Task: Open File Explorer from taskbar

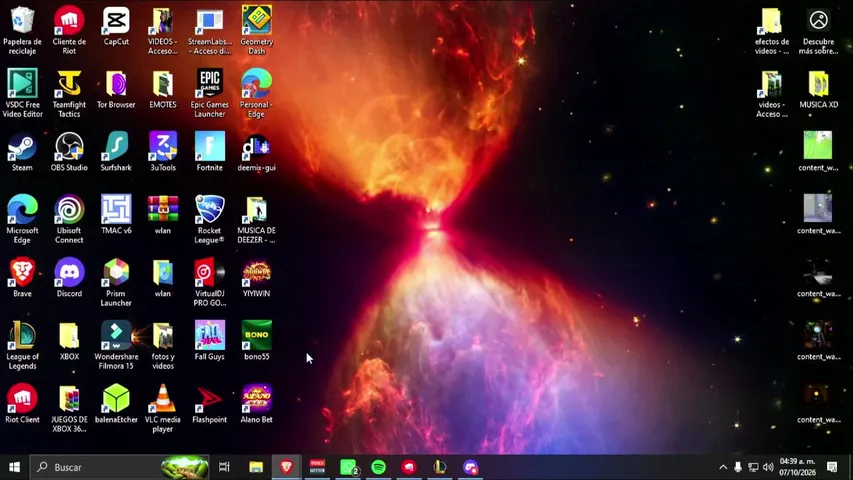Action: pyautogui.click(x=256, y=467)
